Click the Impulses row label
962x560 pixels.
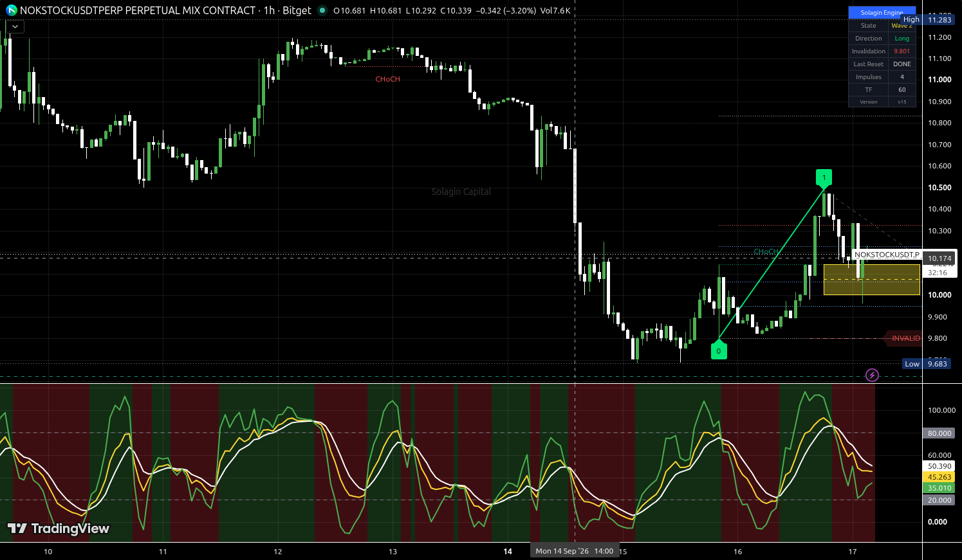[x=869, y=77]
